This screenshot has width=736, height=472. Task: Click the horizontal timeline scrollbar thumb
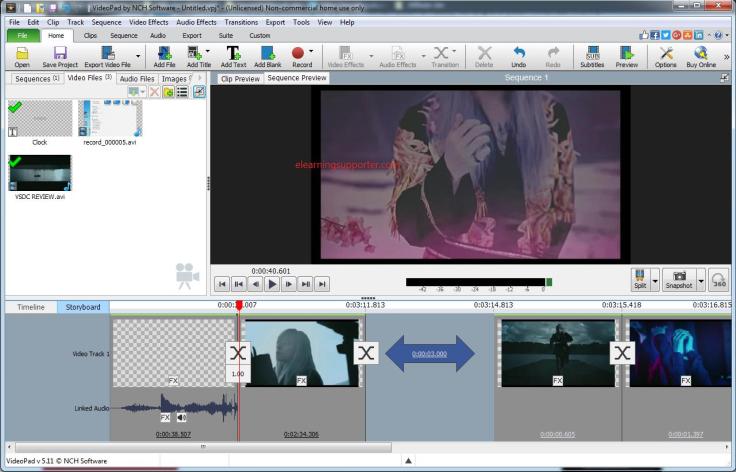click(x=203, y=447)
